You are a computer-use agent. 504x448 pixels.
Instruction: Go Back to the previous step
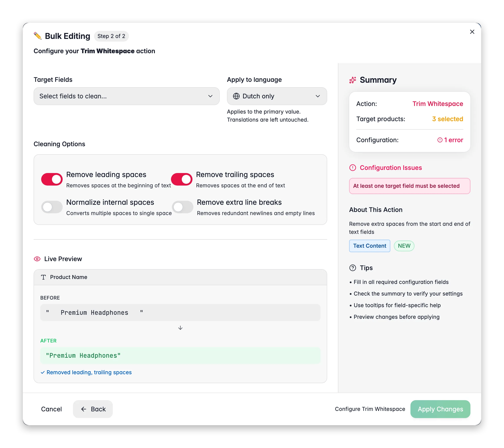[93, 409]
